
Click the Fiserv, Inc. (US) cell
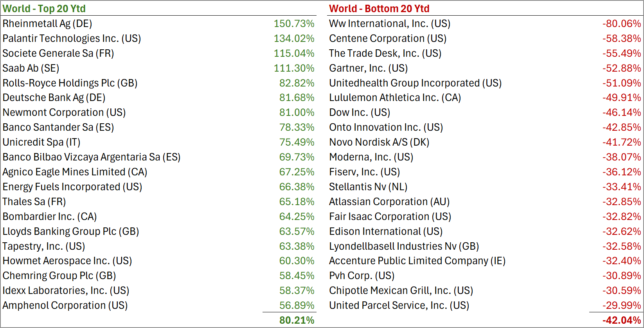(365, 172)
